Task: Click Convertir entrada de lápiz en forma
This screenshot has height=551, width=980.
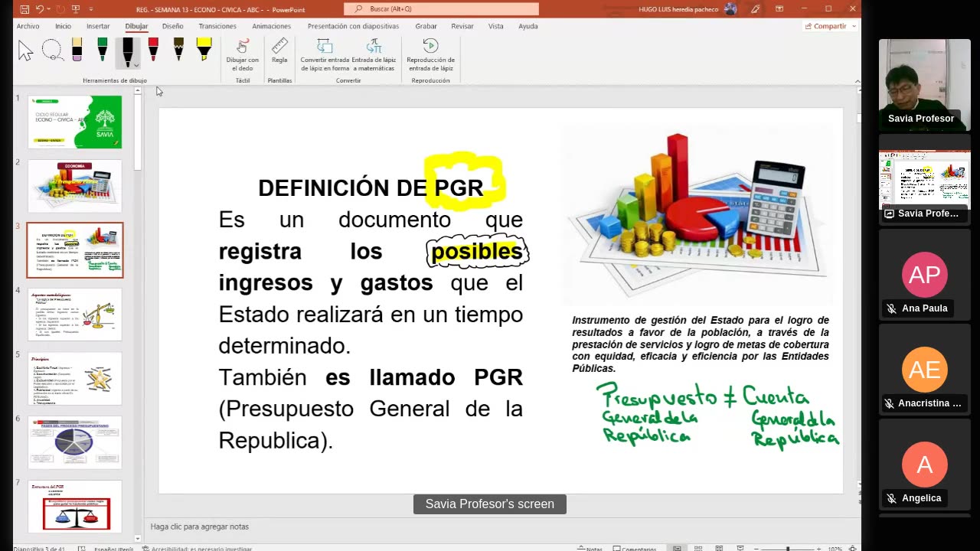Action: [325, 55]
